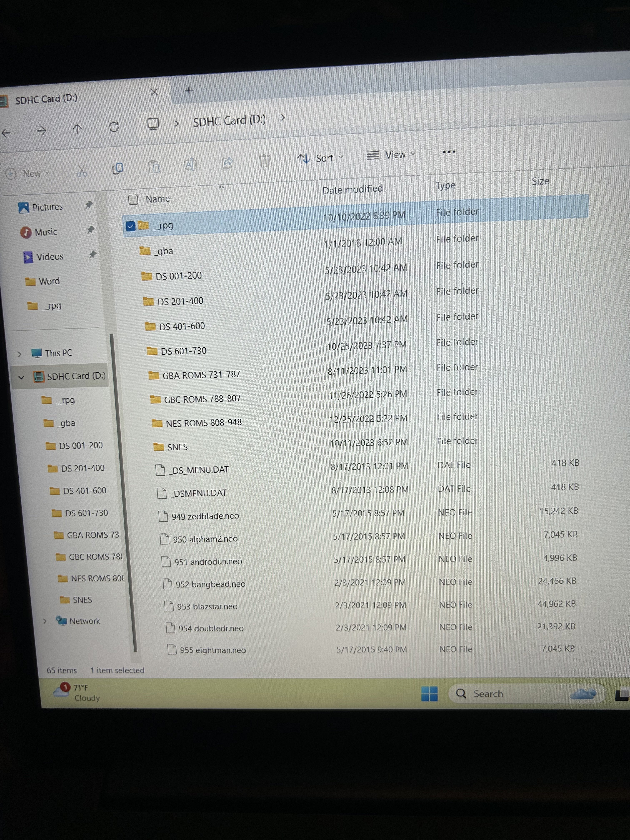This screenshot has width=630, height=840.
Task: Click the chevron before SDHC Card in address bar
Action: click(177, 123)
